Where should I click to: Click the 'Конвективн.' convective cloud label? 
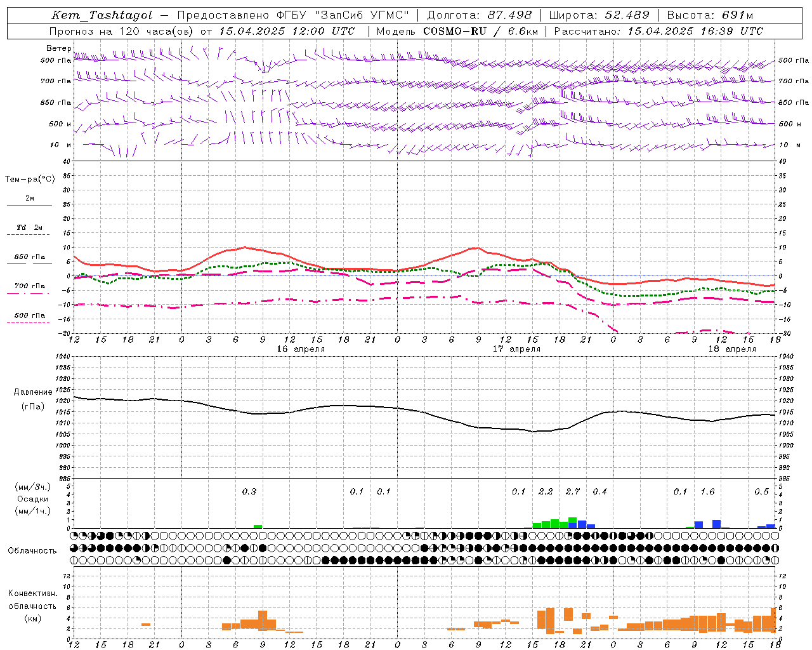[x=32, y=594]
